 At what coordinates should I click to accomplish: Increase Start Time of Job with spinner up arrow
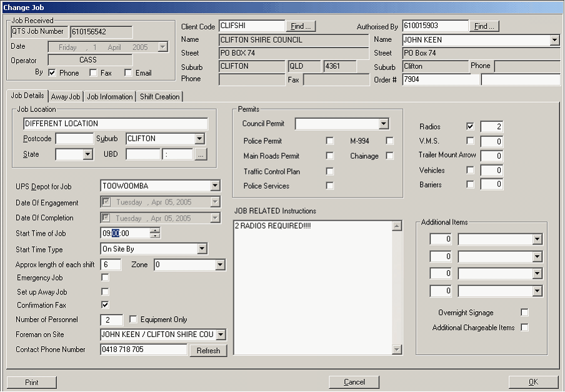point(156,230)
